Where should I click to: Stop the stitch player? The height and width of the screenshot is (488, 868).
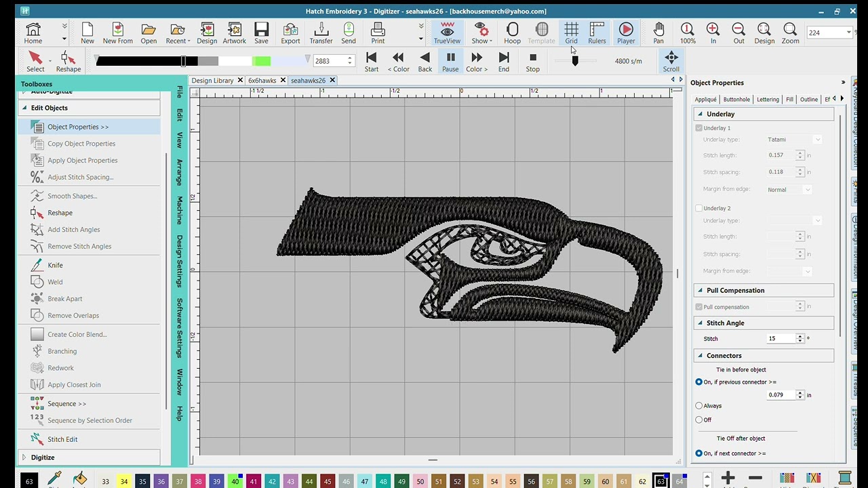[533, 61]
